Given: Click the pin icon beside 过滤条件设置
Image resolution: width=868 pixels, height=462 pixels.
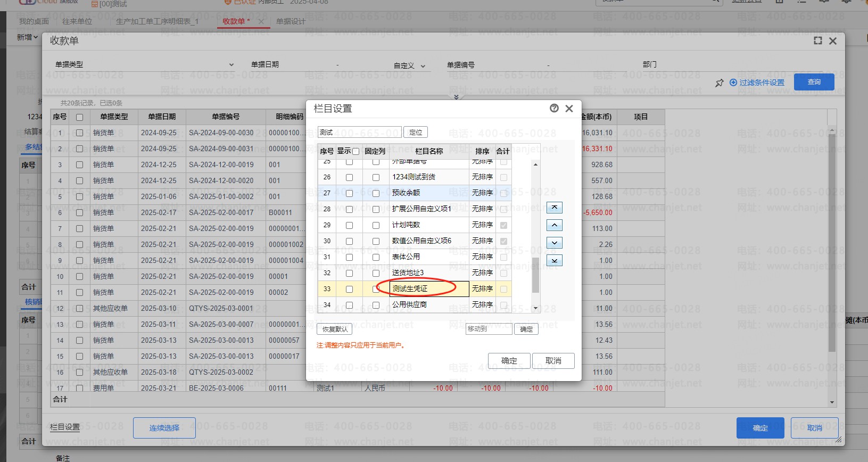Looking at the screenshot, I should tap(720, 83).
